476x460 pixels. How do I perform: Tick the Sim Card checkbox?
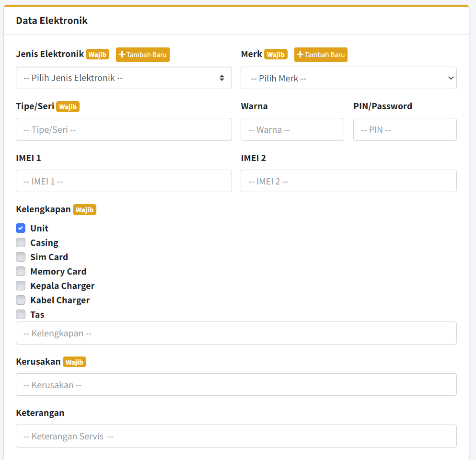pyautogui.click(x=21, y=257)
